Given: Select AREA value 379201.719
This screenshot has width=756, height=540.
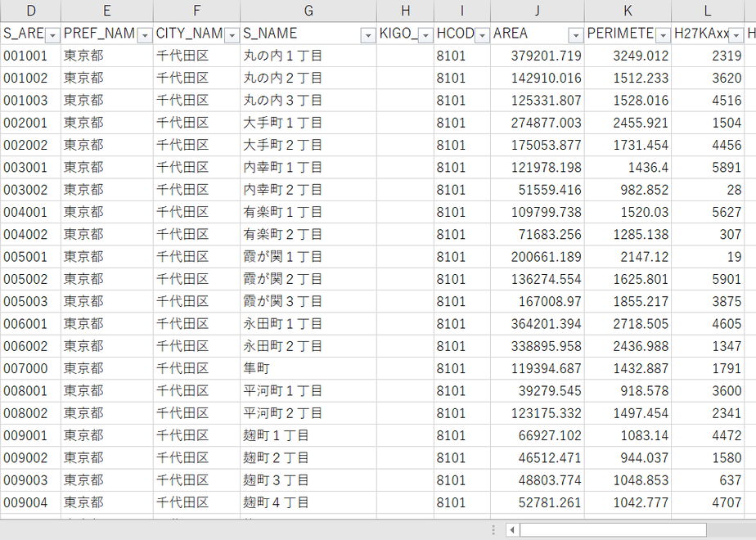Looking at the screenshot, I should [x=538, y=56].
